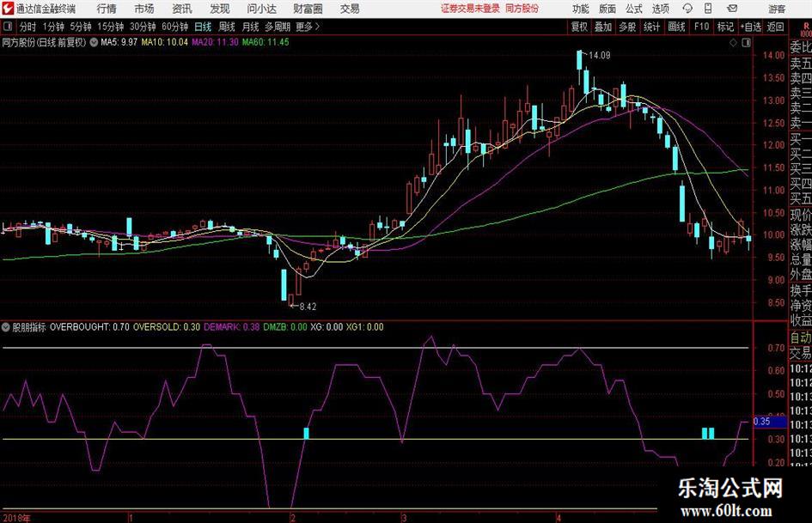Open the 问小达 menu
Viewport: 812px width, 523px height.
click(261, 9)
